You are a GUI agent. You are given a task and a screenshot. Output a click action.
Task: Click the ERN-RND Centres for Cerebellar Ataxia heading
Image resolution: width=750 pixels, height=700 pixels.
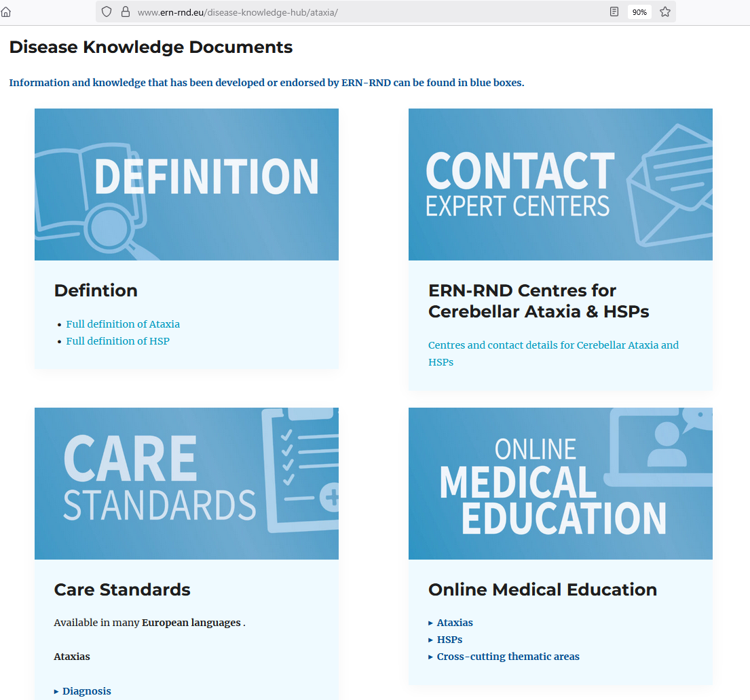[x=539, y=300]
